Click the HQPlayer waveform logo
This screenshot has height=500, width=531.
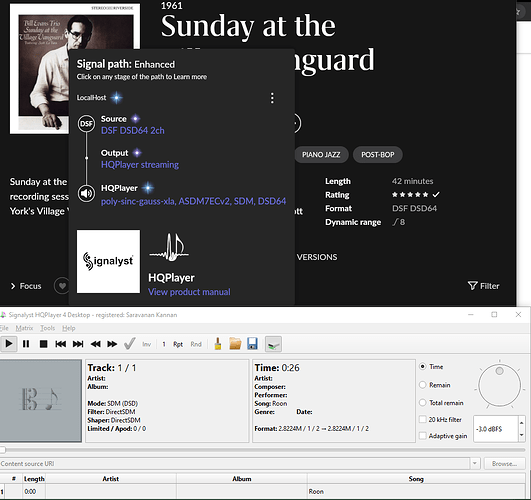coord(169,247)
